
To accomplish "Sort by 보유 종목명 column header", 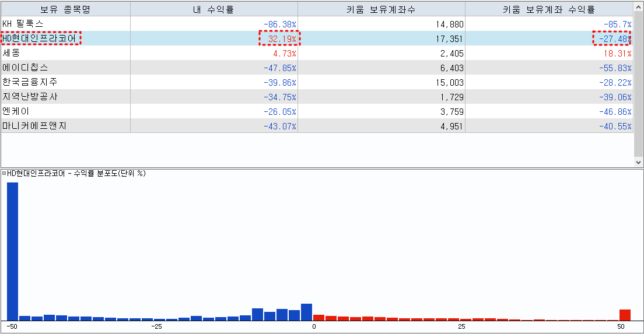I will 65,9.
